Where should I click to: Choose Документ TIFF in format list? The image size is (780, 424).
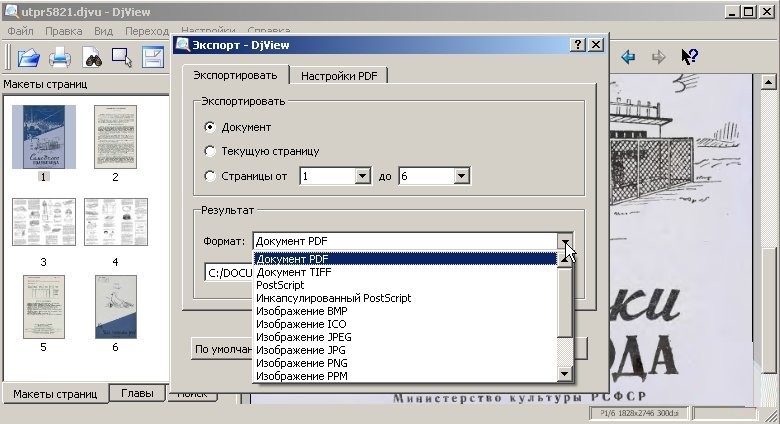coord(405,272)
